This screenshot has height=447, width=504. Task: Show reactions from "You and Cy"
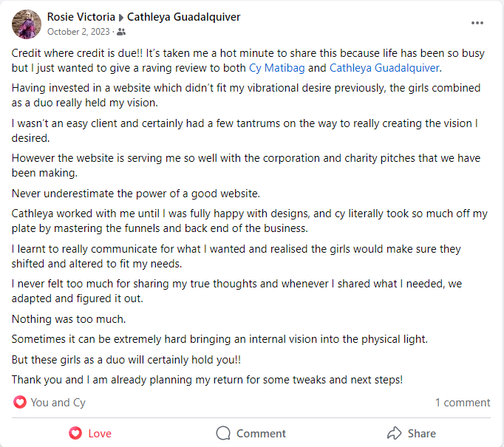[x=58, y=403]
